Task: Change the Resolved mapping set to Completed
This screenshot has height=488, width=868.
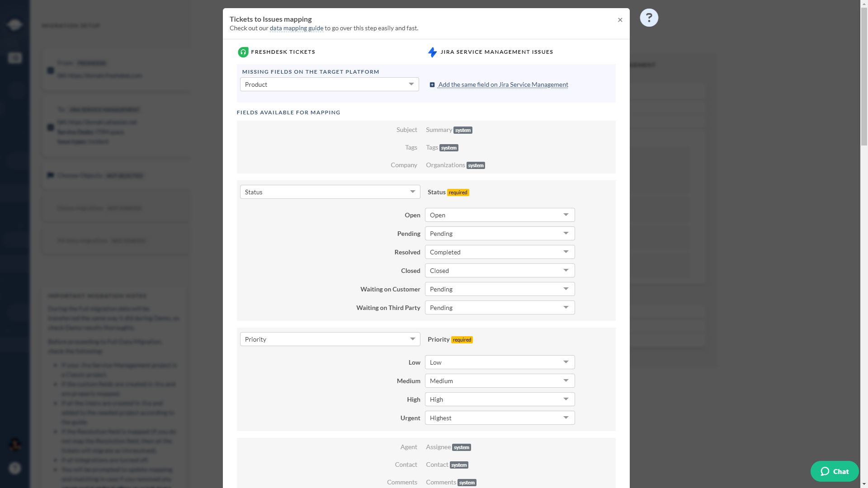Action: [500, 252]
